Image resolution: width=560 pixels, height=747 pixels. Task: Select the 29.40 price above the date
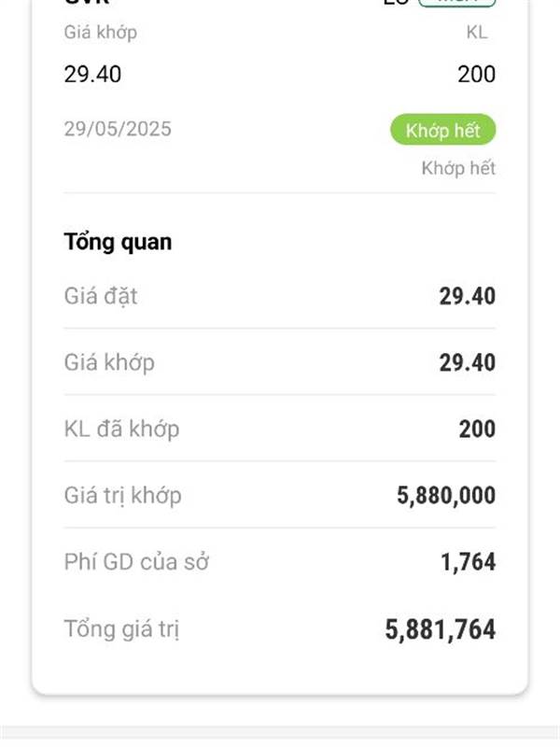point(92,74)
